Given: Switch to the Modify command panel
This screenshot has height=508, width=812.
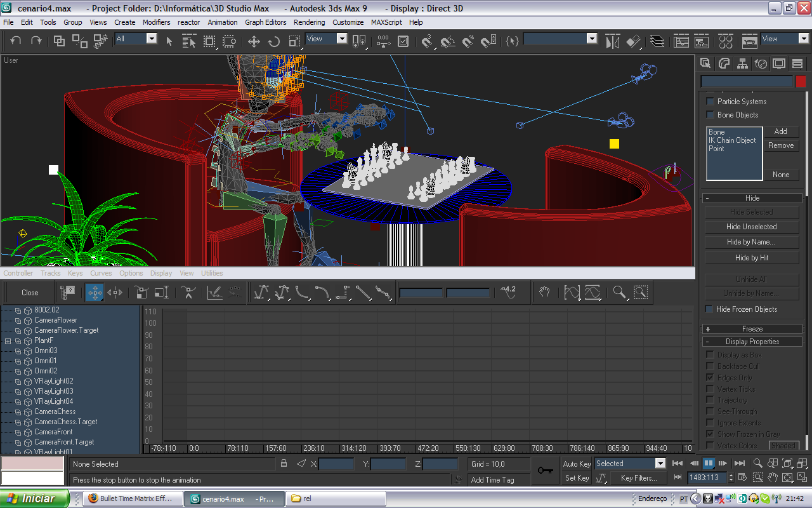Looking at the screenshot, I should tap(723, 63).
